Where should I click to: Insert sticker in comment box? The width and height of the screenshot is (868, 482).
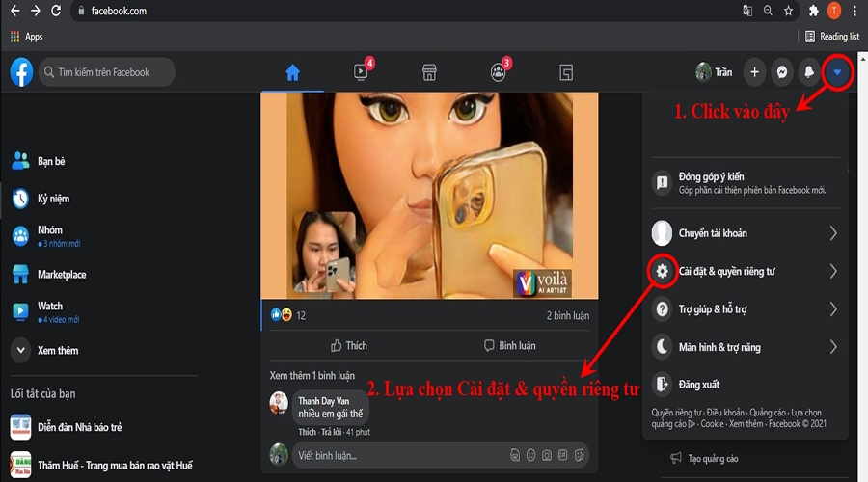(579, 455)
